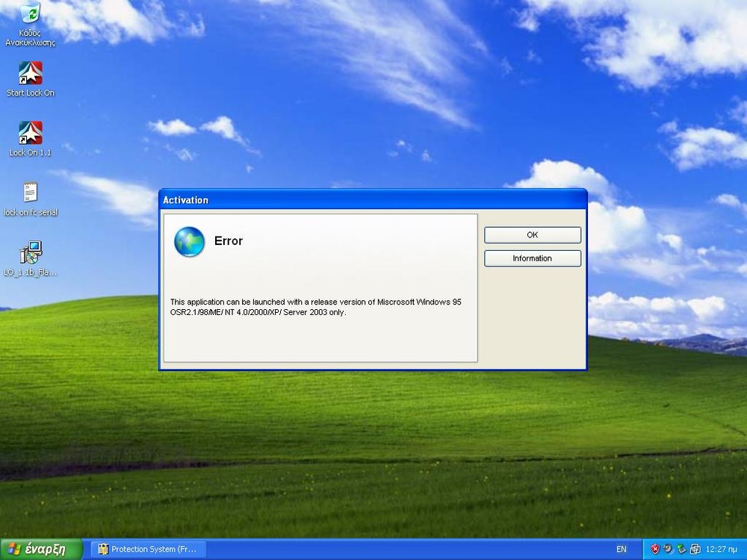Switch to the Protection System taskbar window
The height and width of the screenshot is (560, 747).
[x=147, y=548]
